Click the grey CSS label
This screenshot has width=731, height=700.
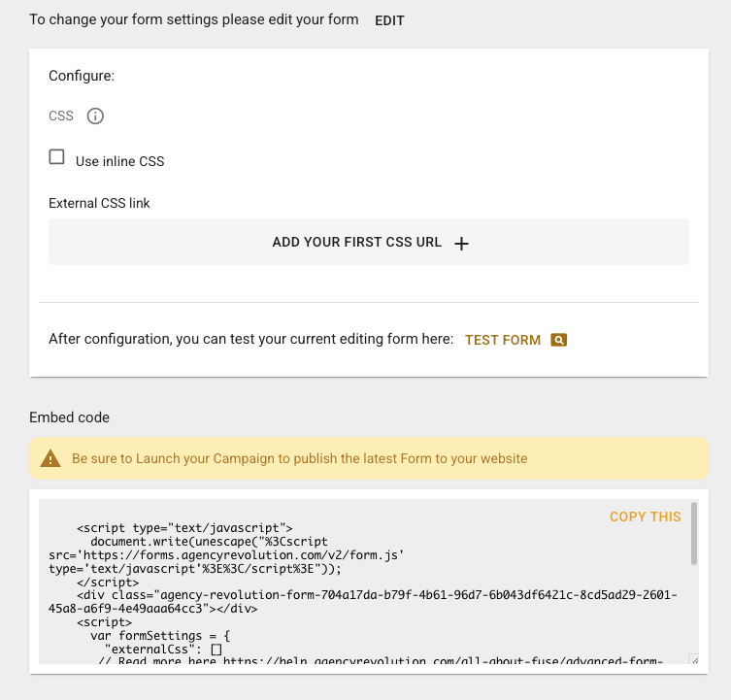click(61, 116)
